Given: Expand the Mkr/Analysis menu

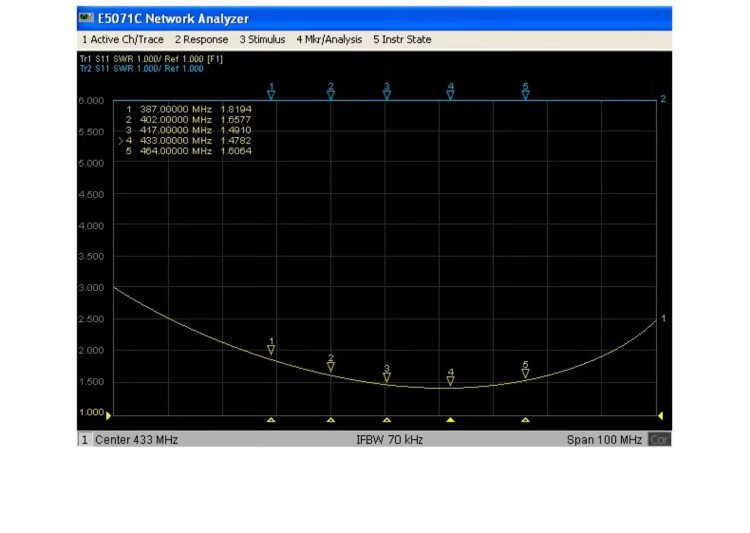Looking at the screenshot, I should coord(329,40).
